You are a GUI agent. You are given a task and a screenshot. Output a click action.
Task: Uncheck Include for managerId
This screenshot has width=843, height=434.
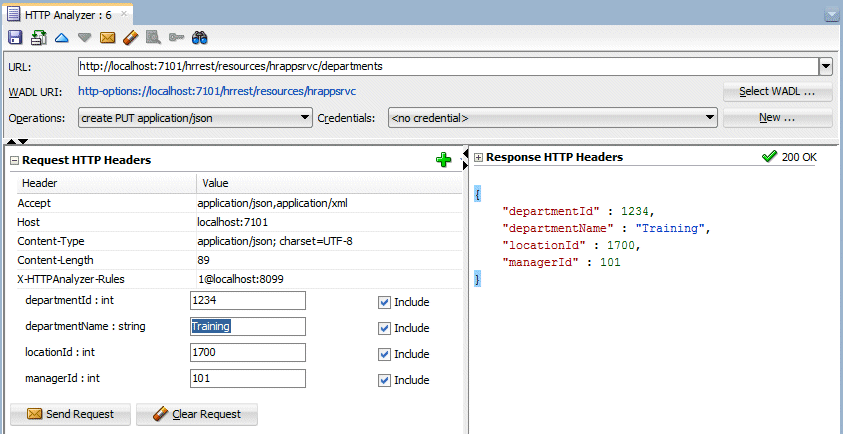point(384,380)
